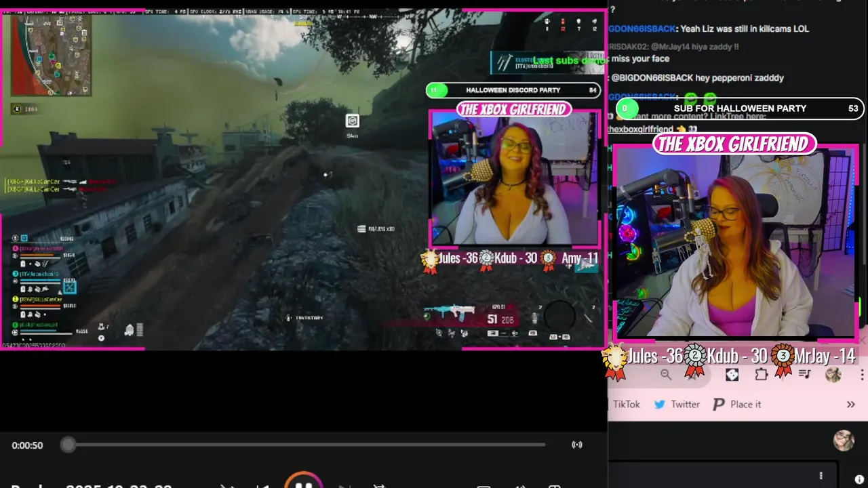Open the TikTok bookmark
Screen dimensions: 868x488
[626, 404]
